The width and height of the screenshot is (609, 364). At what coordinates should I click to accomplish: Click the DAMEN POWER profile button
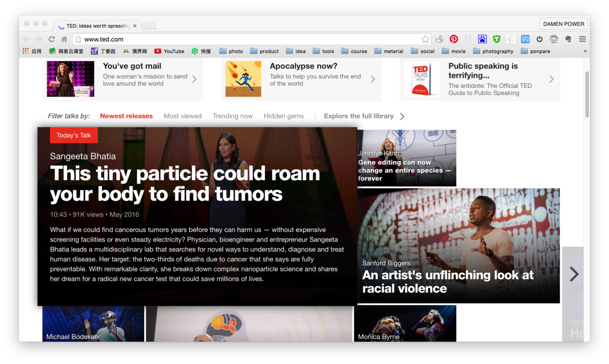tap(564, 24)
